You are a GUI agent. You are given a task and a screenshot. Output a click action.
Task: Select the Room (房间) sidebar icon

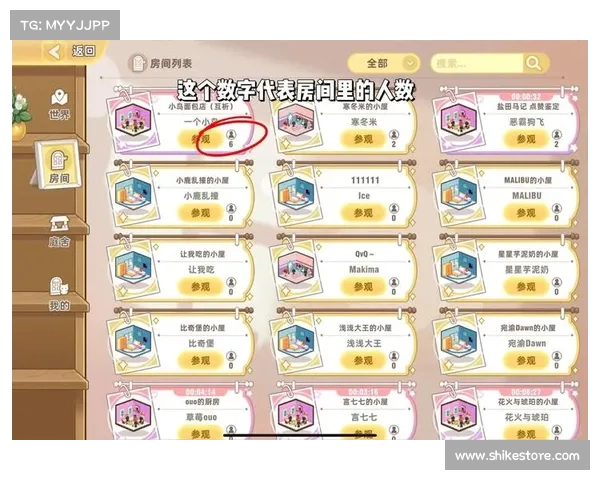coord(59,160)
